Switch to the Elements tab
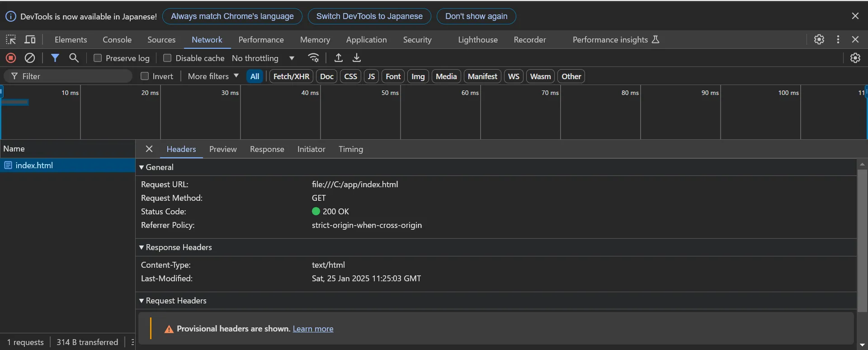 coord(71,39)
